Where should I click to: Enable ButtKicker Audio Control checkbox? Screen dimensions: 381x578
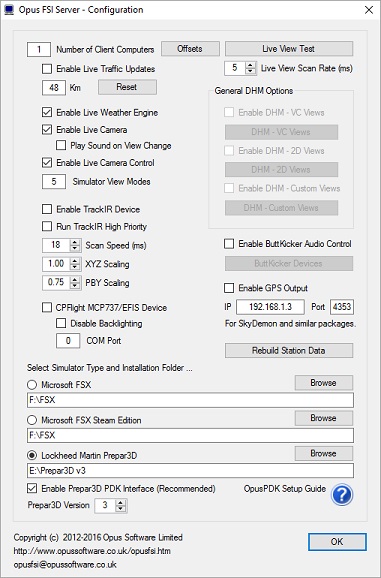(229, 244)
